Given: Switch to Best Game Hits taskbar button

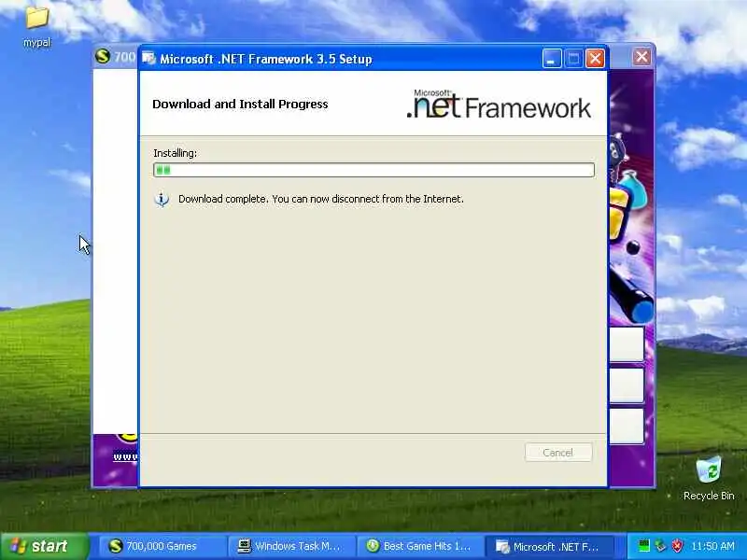Looking at the screenshot, I should [419, 546].
